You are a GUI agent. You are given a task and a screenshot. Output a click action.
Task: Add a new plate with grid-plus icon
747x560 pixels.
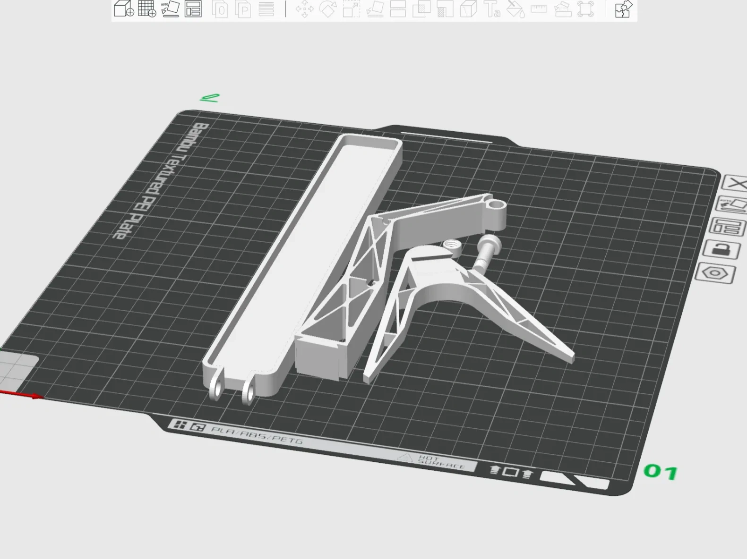[x=147, y=9]
